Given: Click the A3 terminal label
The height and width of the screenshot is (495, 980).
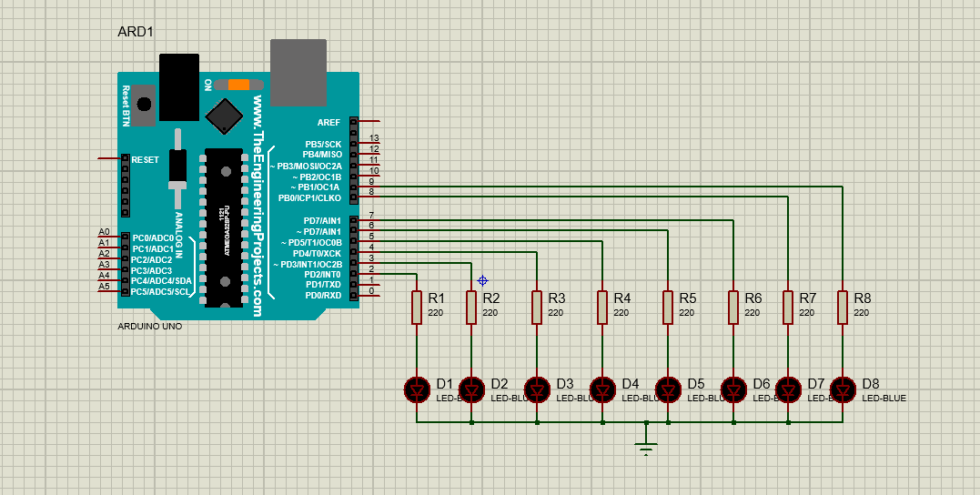Looking at the screenshot, I should (104, 265).
